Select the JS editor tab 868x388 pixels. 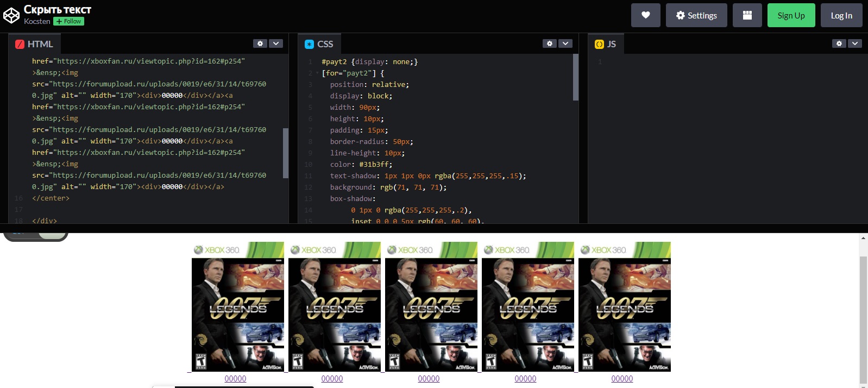606,44
